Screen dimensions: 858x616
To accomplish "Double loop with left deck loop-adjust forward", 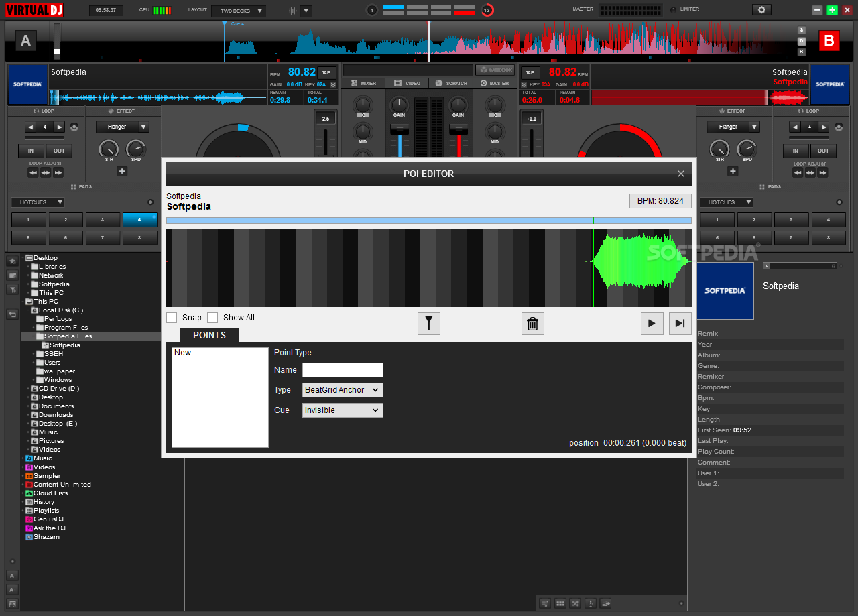I will point(58,172).
